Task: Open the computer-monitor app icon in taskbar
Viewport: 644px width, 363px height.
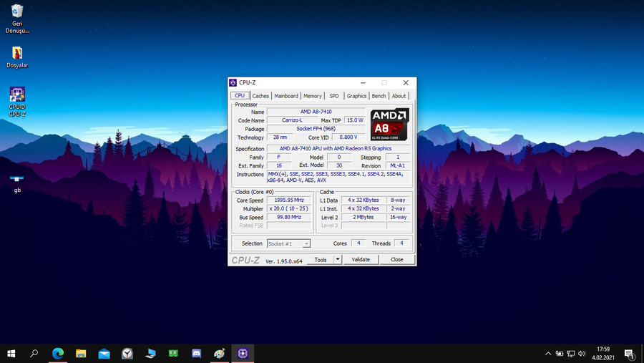Action: [x=150, y=354]
